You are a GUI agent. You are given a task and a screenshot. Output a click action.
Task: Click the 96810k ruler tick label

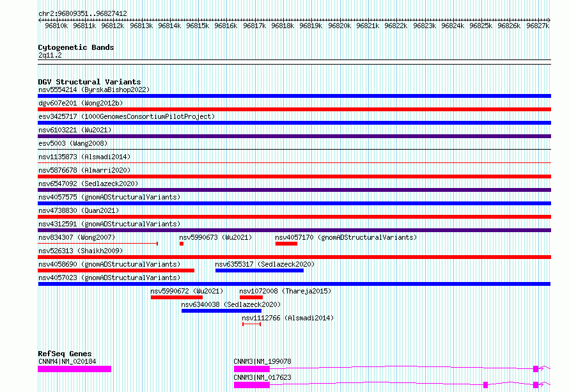pos(56,26)
